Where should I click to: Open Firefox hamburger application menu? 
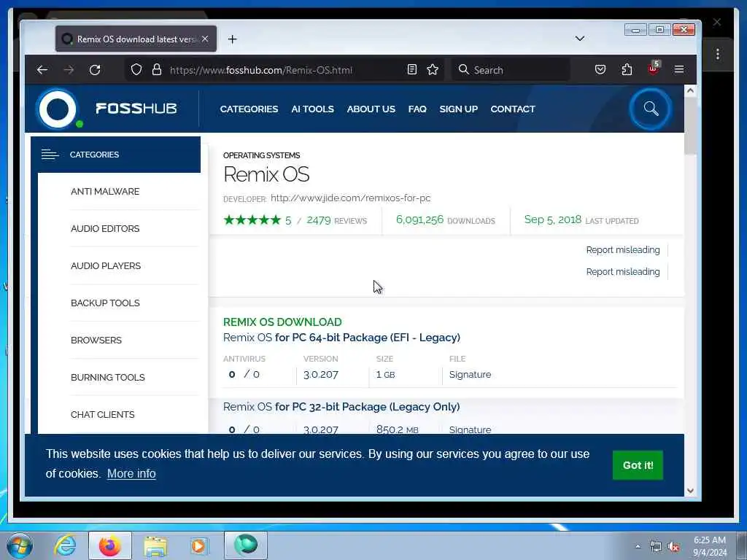[x=679, y=70]
